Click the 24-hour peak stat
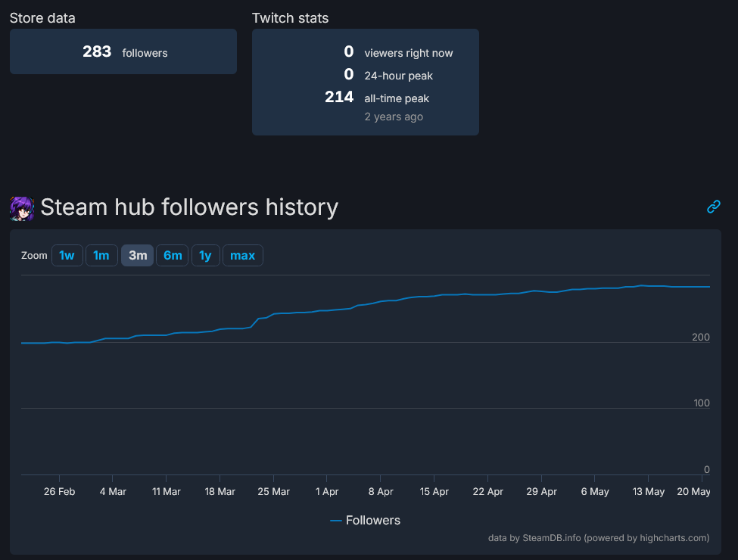Viewport: 738px width, 560px height. 398,76
